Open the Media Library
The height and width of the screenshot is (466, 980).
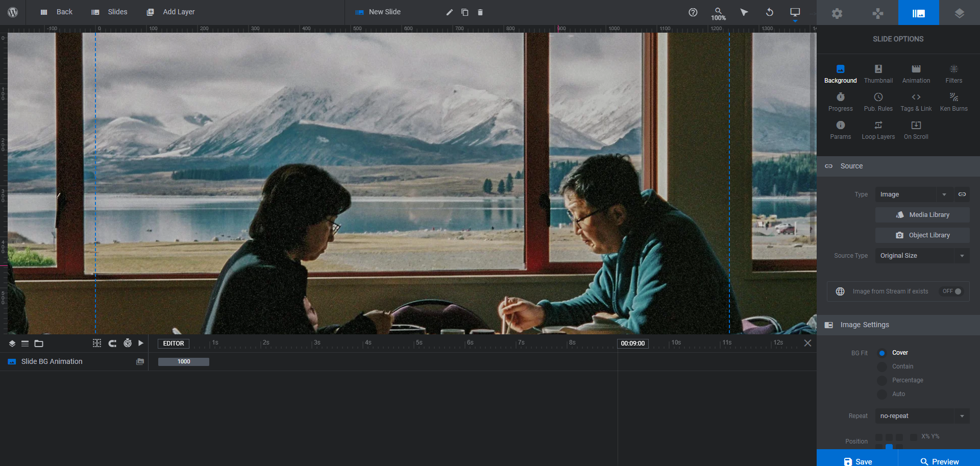(x=922, y=215)
